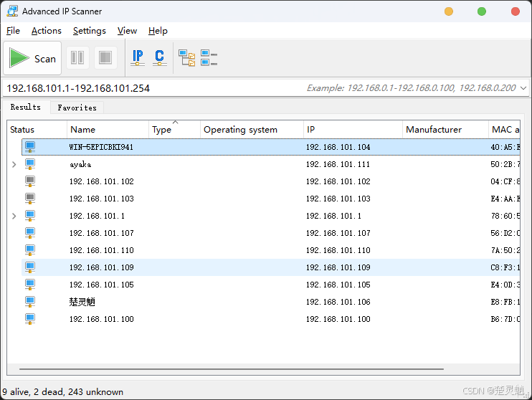Start scanning with the Scan button
The height and width of the screenshot is (400, 532).
(32, 58)
